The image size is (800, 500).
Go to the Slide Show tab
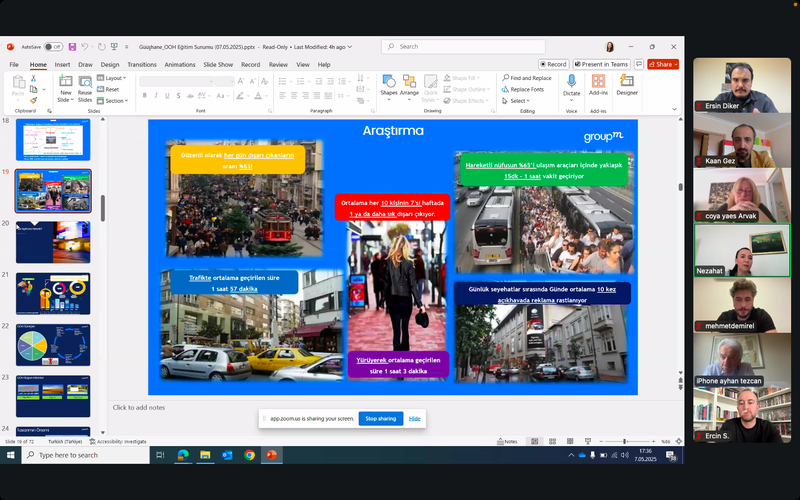[x=218, y=65]
